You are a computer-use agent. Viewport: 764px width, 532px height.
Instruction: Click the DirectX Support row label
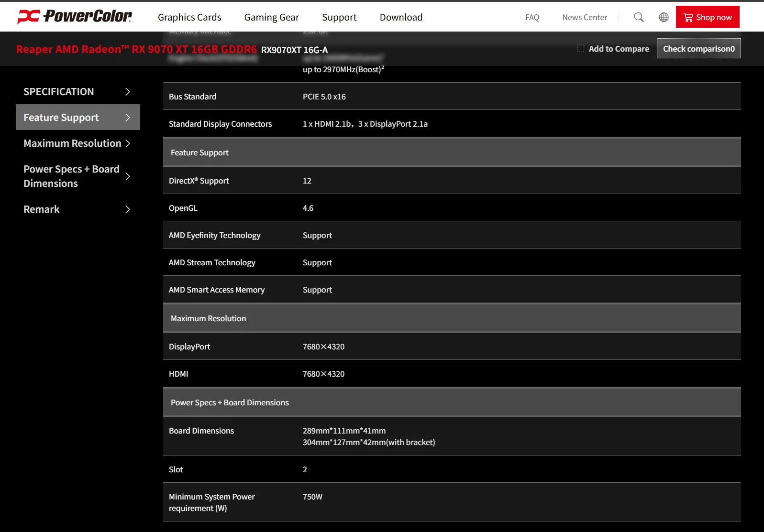[199, 181]
